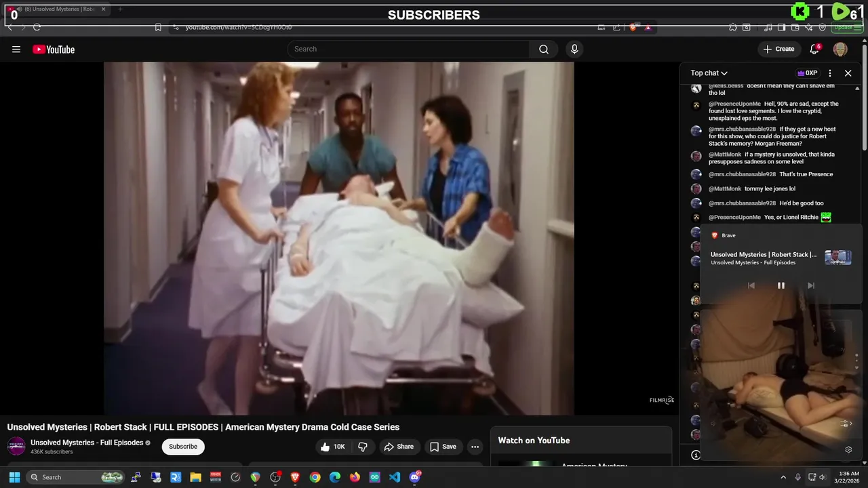Open Arduino IDE from the taskbar
This screenshot has width=868, height=488.
click(x=375, y=477)
